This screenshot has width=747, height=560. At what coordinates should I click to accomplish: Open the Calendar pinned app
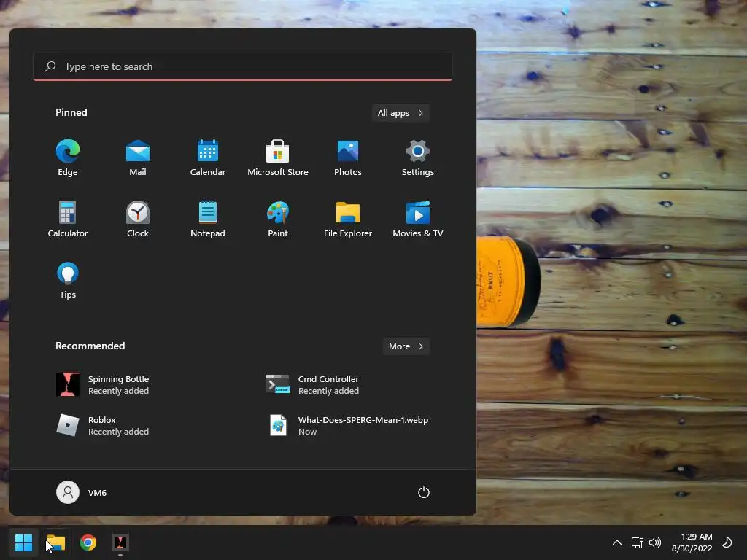[208, 158]
